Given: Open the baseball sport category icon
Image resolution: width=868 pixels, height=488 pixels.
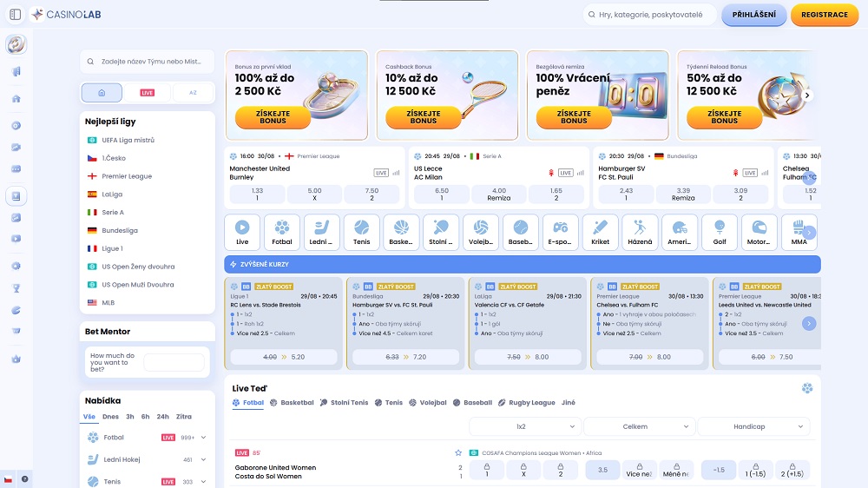Looking at the screenshot, I should tap(520, 232).
